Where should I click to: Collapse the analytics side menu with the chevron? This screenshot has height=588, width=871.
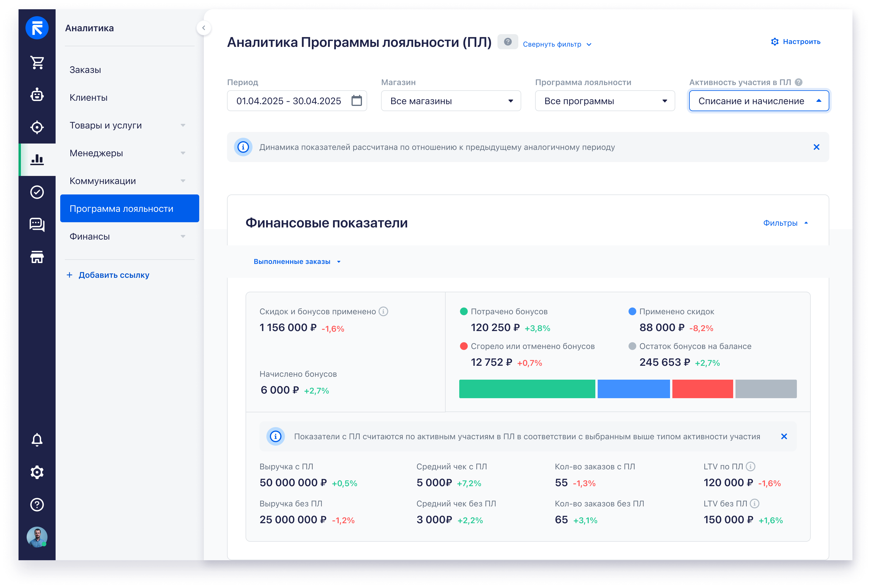tap(204, 28)
